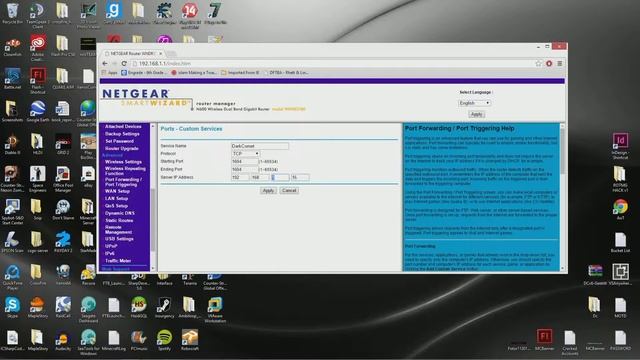Launch TeamSpeak 3 Client from desktop
The width and height of the screenshot is (640, 360).
point(38,16)
